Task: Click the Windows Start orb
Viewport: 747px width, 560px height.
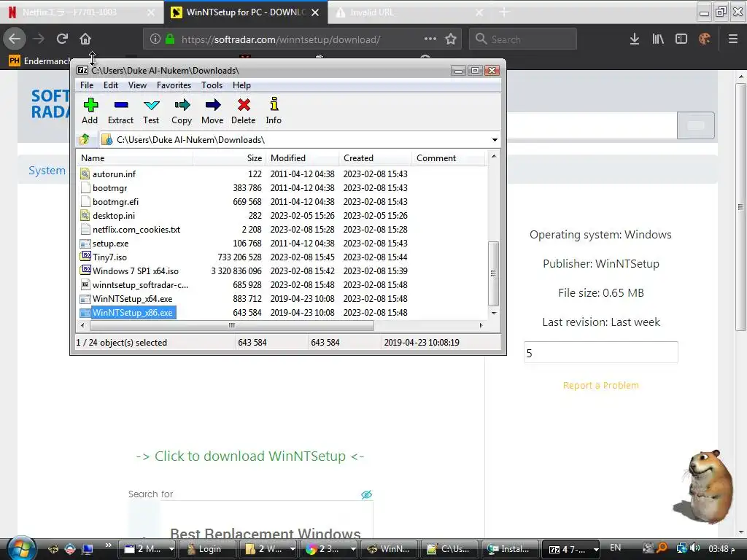Action: click(x=20, y=548)
